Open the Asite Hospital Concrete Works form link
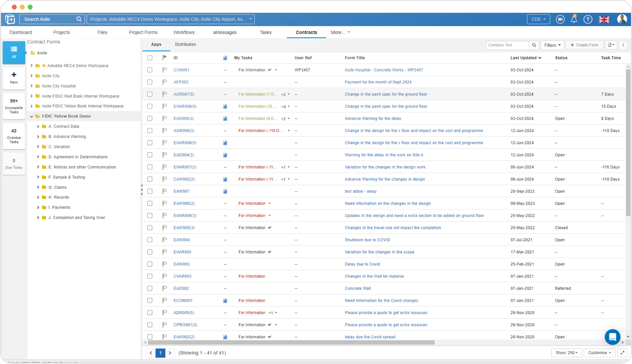This screenshot has height=364, width=632. [384, 70]
